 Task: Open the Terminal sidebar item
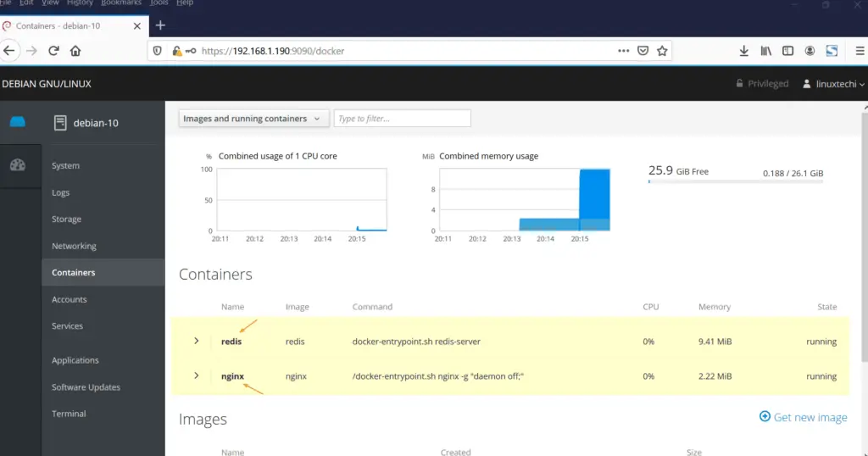pyautogui.click(x=69, y=414)
